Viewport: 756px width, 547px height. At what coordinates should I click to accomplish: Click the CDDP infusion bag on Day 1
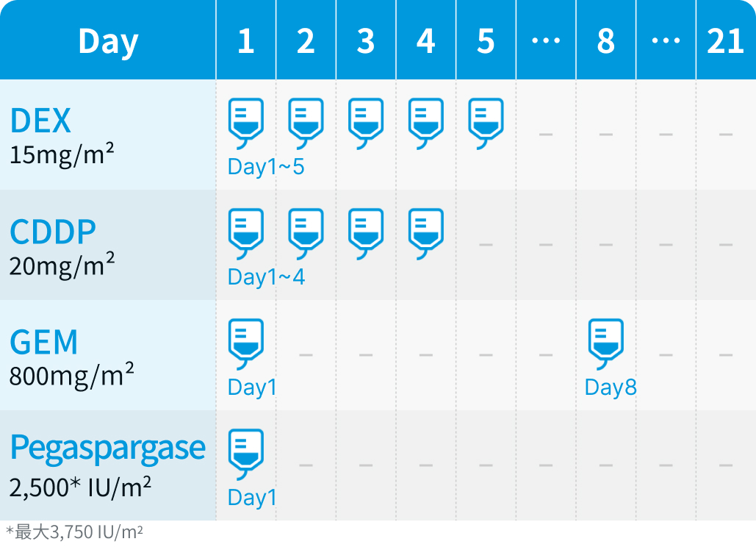(x=246, y=234)
